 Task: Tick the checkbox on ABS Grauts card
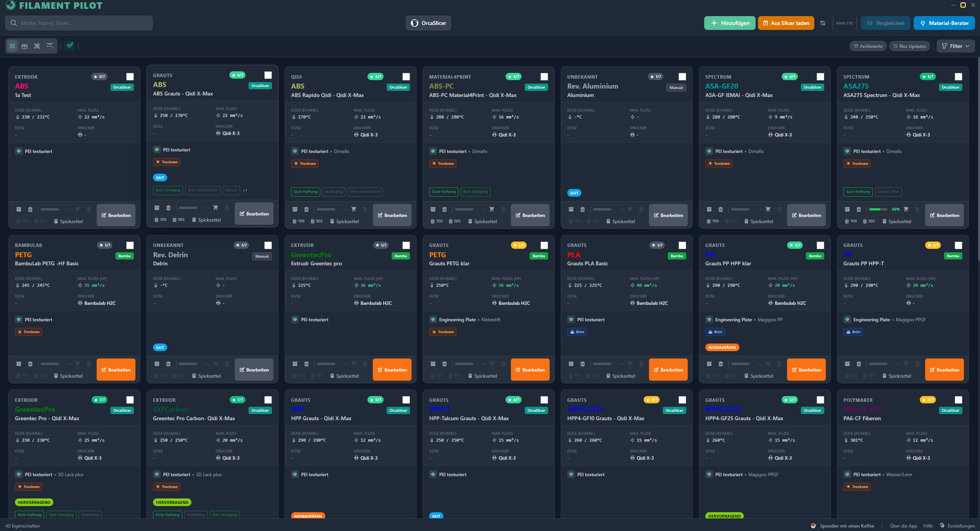268,75
